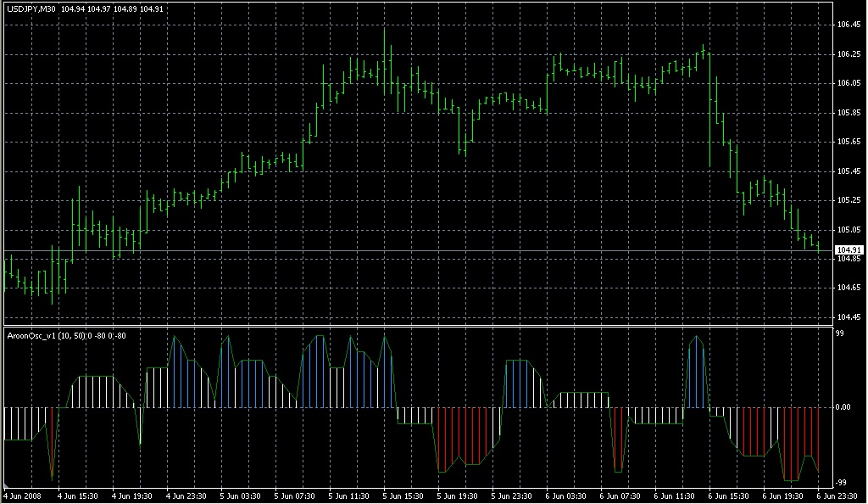Select the 104.91 current price tag
This screenshot has width=868, height=504.
click(849, 250)
